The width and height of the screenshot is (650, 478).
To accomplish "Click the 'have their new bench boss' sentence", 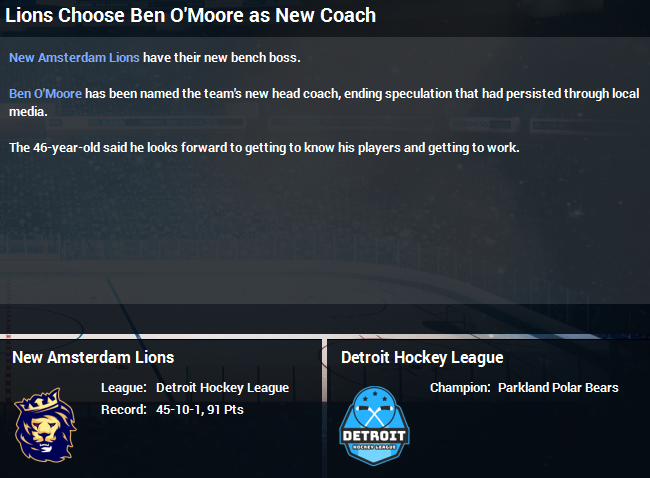I will coord(221,57).
